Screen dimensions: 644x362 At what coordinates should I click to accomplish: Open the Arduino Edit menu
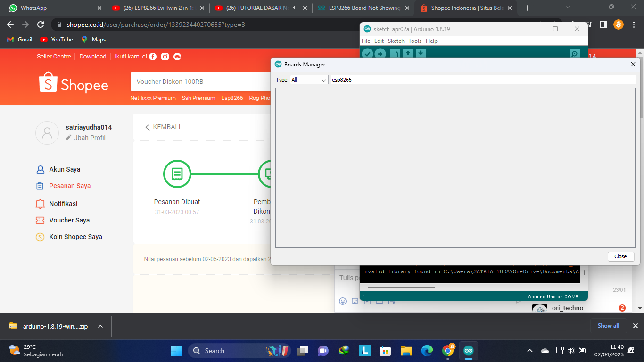pos(379,41)
